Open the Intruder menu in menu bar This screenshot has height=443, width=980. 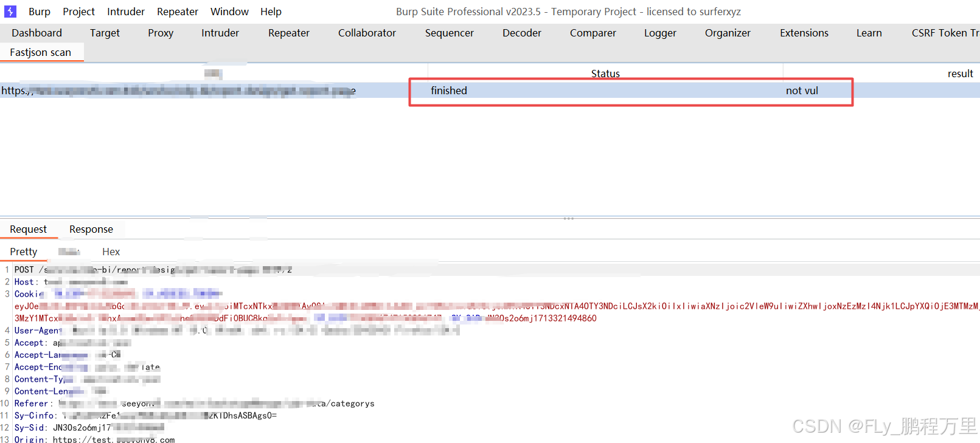coord(126,12)
